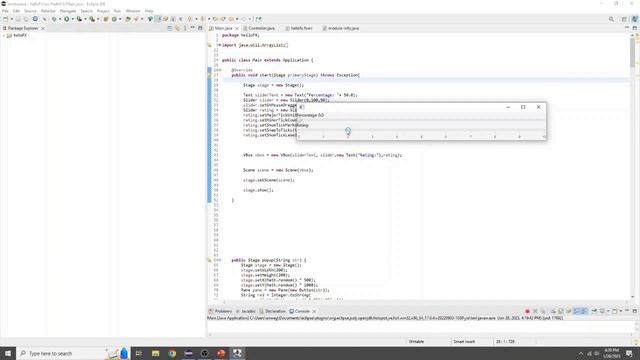Click the Debug bug toolbar icon
Screen dimensions: 640x360
tap(54, 19)
